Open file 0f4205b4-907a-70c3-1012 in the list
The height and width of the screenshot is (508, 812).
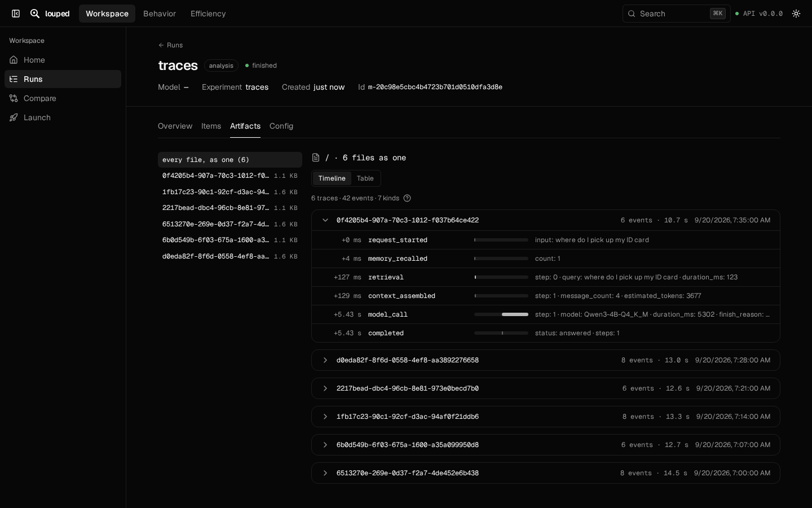[230, 176]
